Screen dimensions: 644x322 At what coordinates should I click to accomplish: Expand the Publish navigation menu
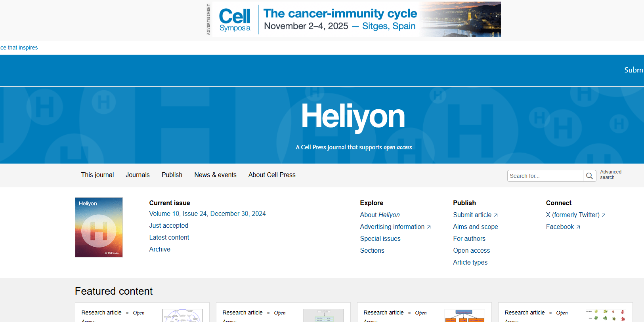(x=172, y=175)
